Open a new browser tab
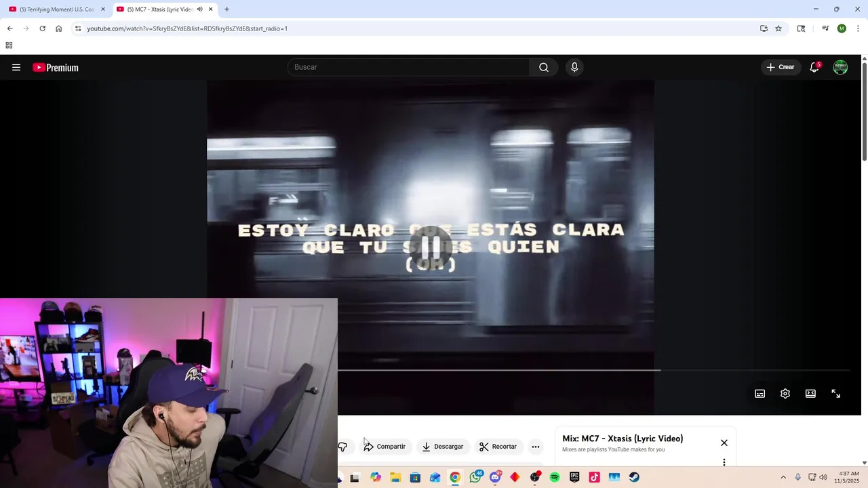 pos(226,9)
